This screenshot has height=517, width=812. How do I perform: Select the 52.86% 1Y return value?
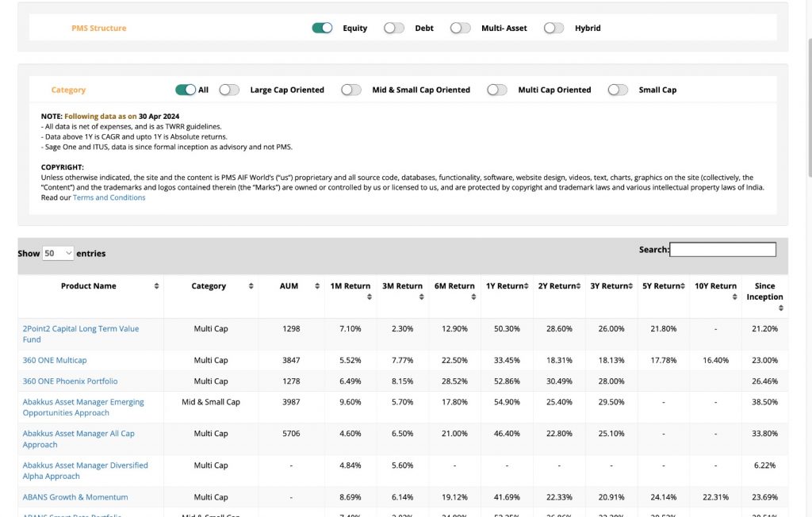point(507,381)
